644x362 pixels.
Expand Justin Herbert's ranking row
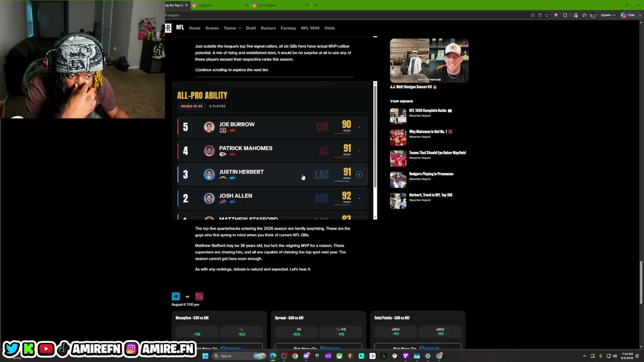pyautogui.click(x=359, y=174)
